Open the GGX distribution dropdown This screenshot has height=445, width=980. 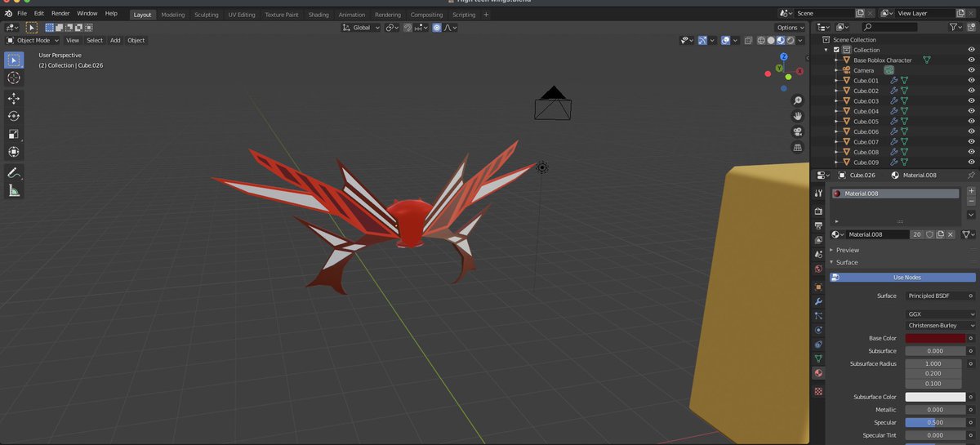940,314
